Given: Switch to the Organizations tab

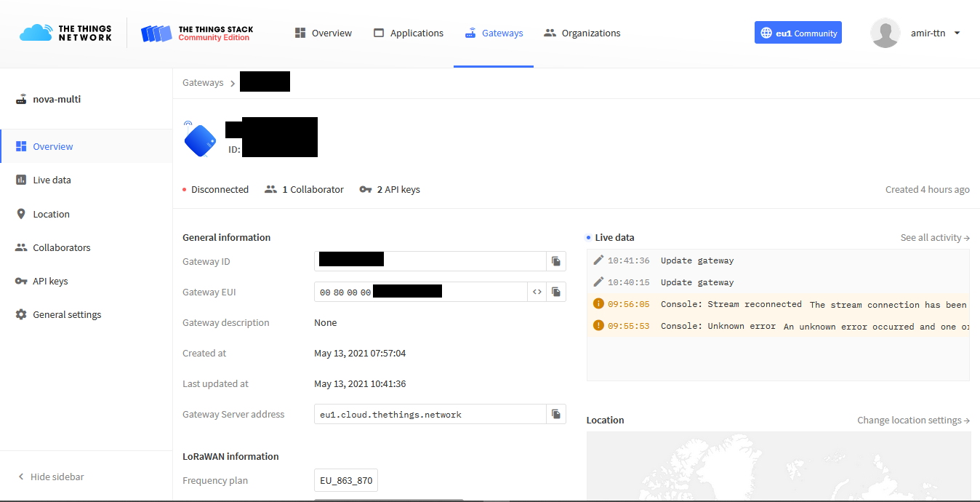Looking at the screenshot, I should click(x=582, y=33).
